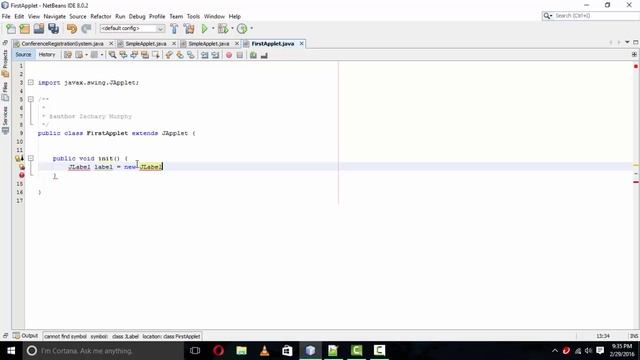Click the split editor icon at editor toolbar right

click(x=634, y=54)
